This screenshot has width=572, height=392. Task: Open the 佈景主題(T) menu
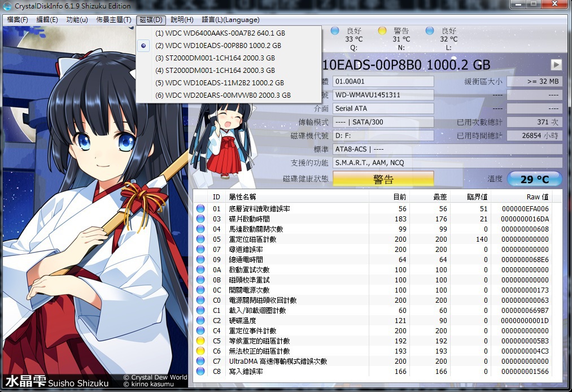[113, 20]
